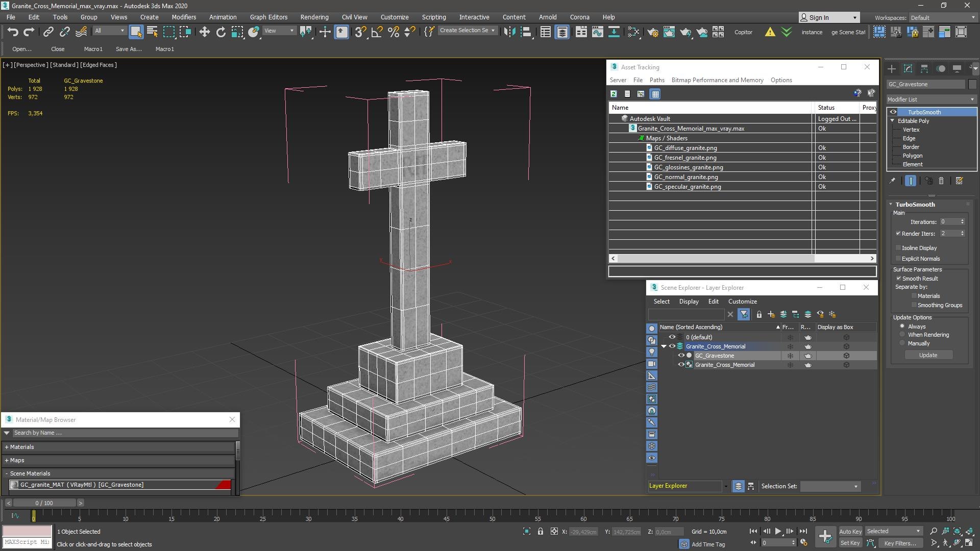Screen dimensions: 980x551
Task: Open the Display panel tab
Action: [957, 68]
